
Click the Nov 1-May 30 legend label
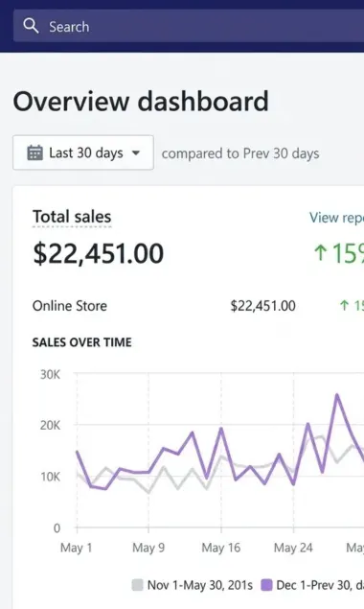point(200,585)
